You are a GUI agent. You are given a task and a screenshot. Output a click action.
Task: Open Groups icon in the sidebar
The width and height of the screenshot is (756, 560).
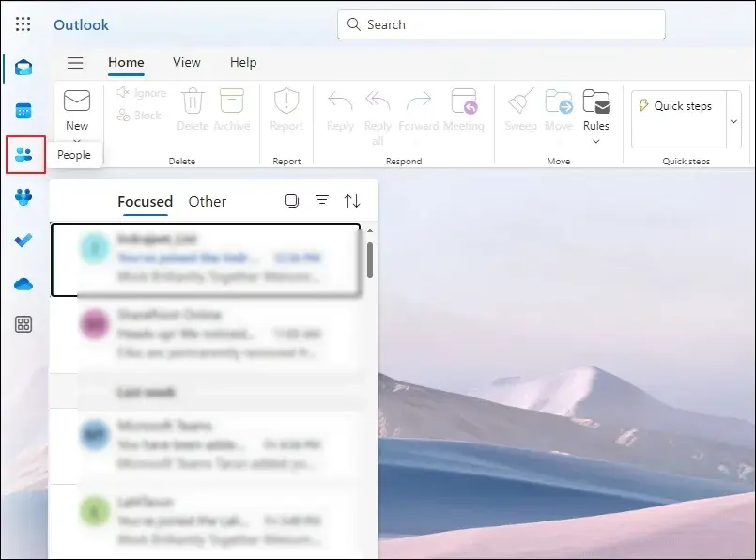point(23,196)
